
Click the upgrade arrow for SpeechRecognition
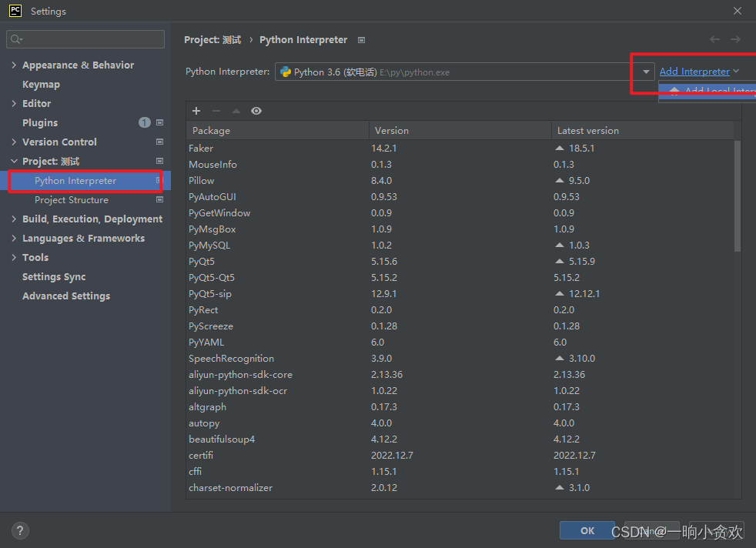559,358
